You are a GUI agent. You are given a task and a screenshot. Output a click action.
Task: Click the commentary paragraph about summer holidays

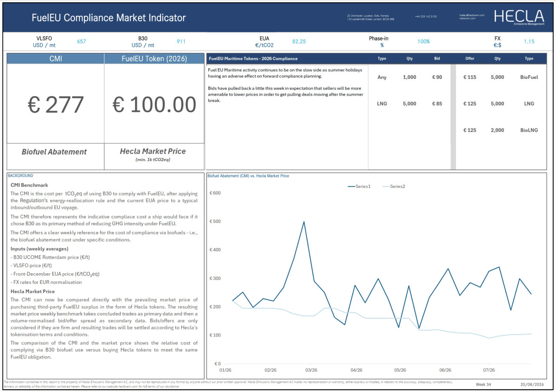(285, 73)
